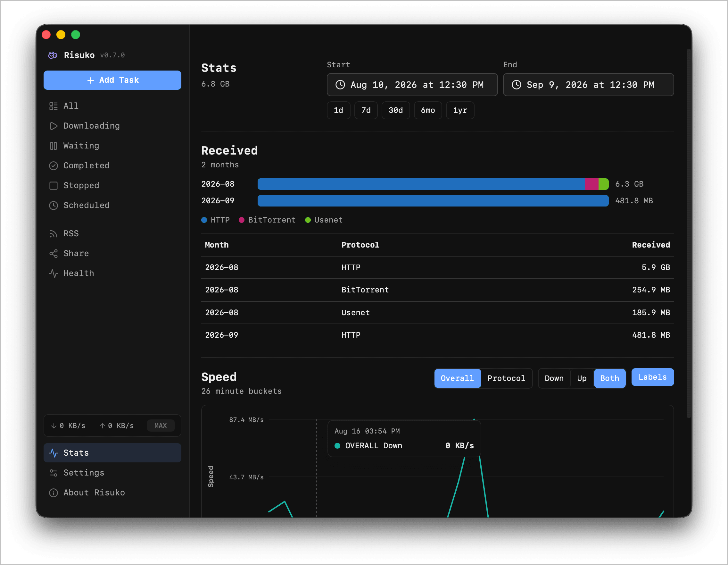Click the MAX speed limit badge
This screenshot has width=728, height=565.
point(161,426)
